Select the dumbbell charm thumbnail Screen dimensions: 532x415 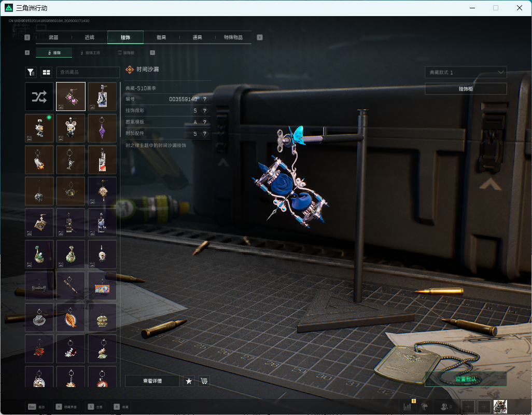pos(39,286)
